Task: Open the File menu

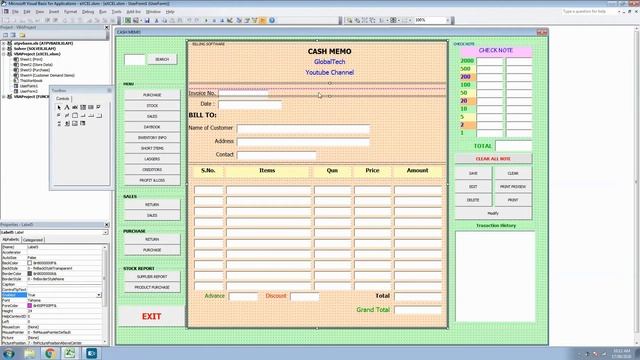Action: tap(15, 12)
